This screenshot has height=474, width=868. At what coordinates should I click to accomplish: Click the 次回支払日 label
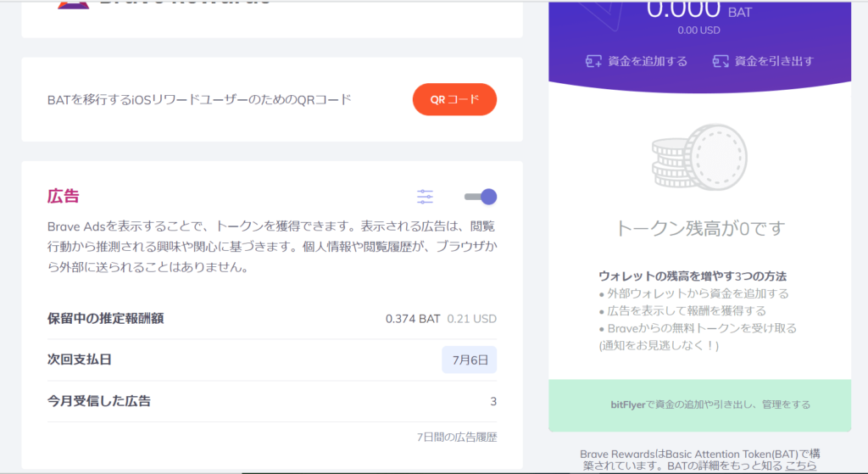pyautogui.click(x=79, y=360)
